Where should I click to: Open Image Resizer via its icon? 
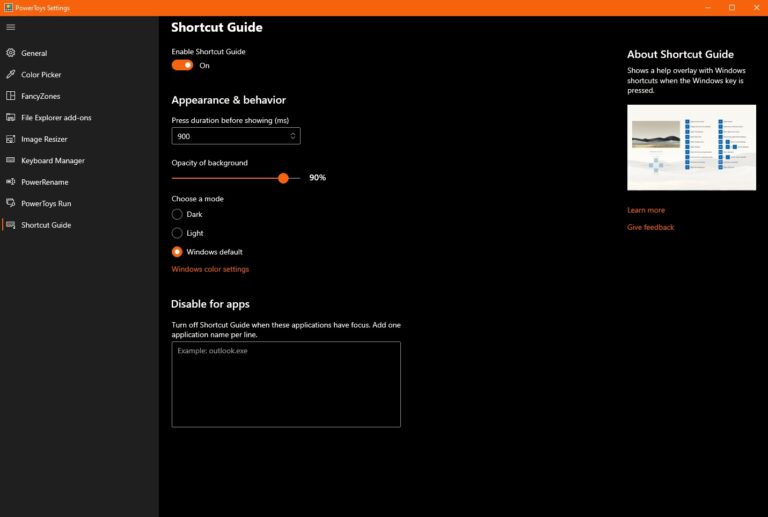11,139
